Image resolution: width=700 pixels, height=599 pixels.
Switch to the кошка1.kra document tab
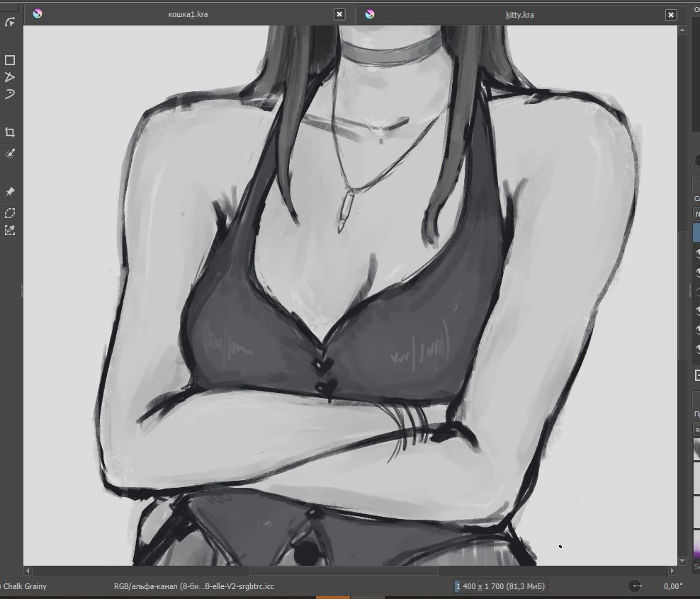click(188, 14)
